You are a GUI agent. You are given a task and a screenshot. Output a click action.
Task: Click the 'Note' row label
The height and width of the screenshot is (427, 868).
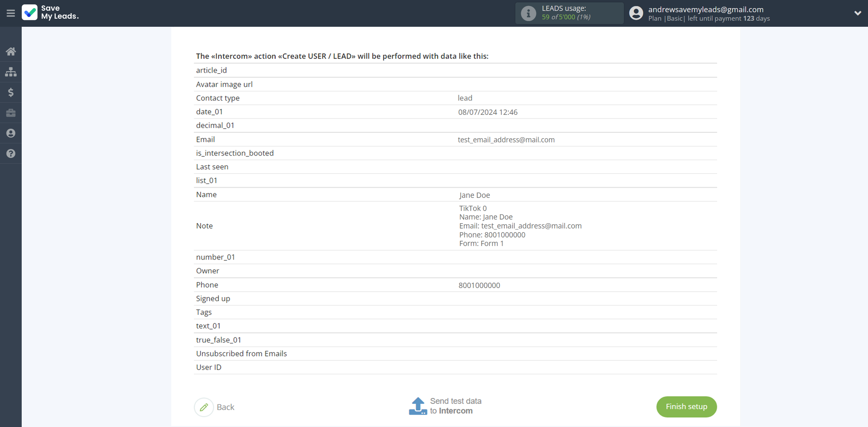tap(204, 226)
